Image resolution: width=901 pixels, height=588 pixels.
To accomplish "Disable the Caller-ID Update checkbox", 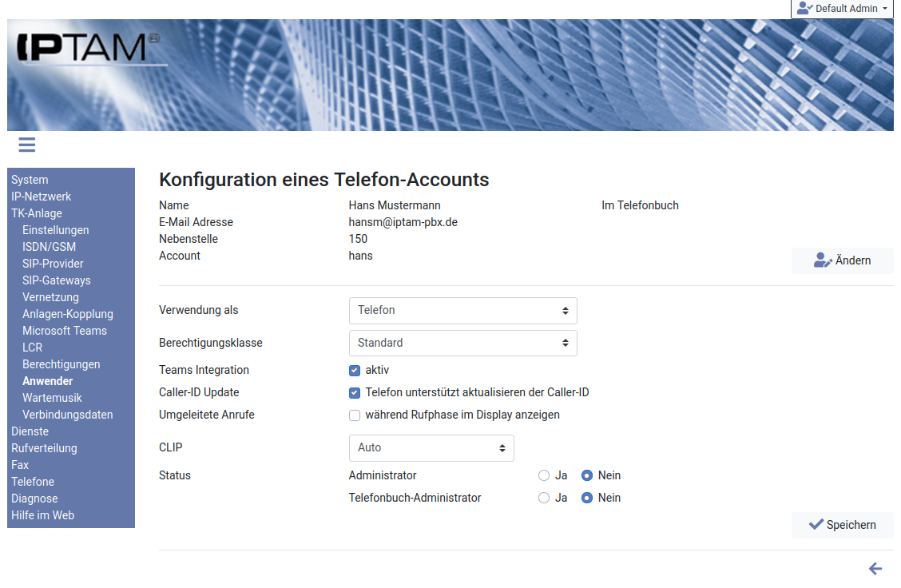I will 355,393.
